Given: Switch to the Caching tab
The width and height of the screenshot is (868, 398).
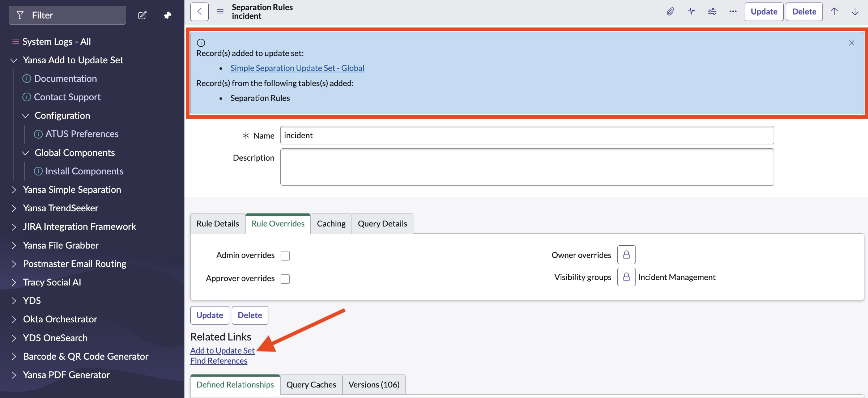Looking at the screenshot, I should (x=331, y=224).
